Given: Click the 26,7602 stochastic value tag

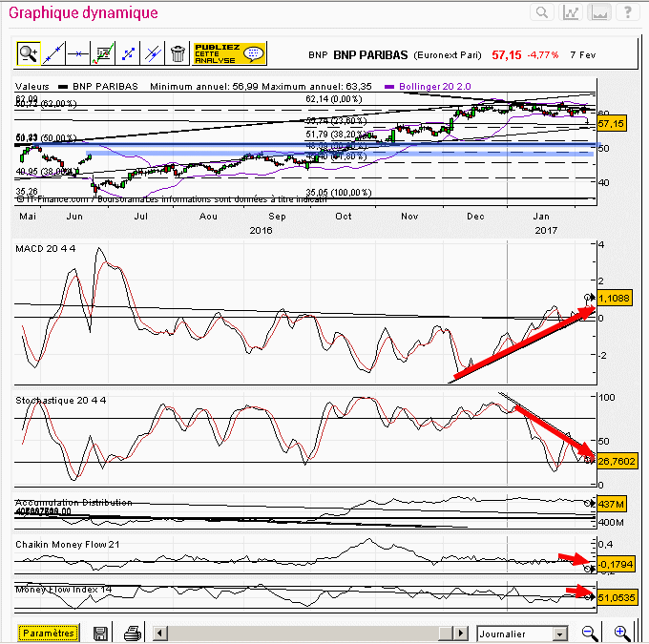Looking at the screenshot, I should 617,461.
